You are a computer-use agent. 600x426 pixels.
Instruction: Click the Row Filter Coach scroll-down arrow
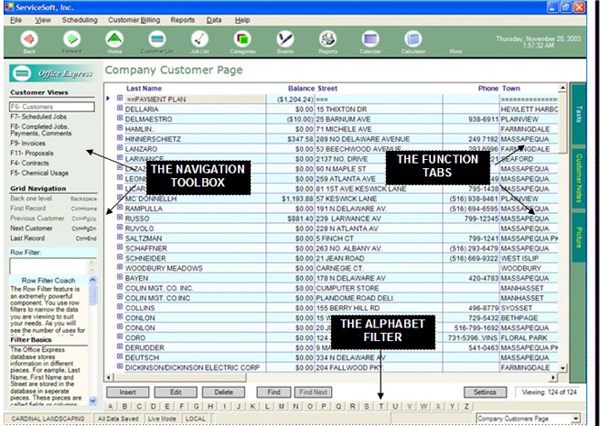[x=93, y=401]
